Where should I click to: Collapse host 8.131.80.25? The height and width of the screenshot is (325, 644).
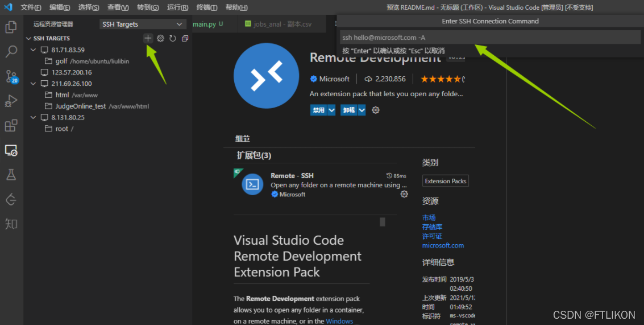tap(34, 117)
